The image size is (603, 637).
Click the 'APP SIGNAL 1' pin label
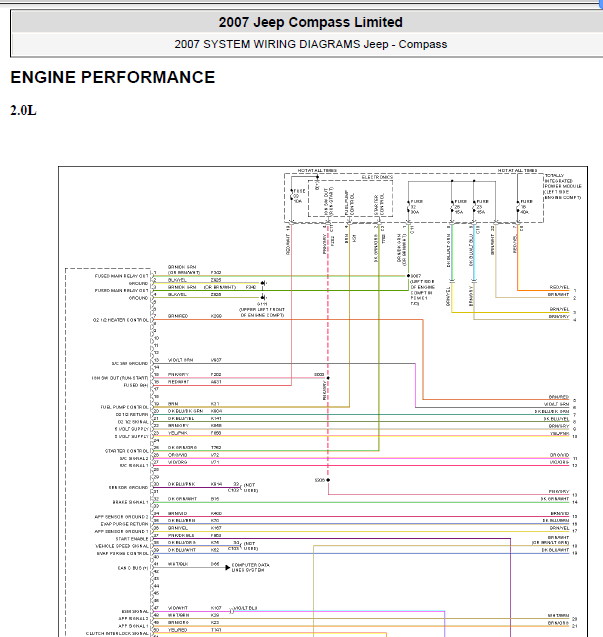tap(133, 626)
